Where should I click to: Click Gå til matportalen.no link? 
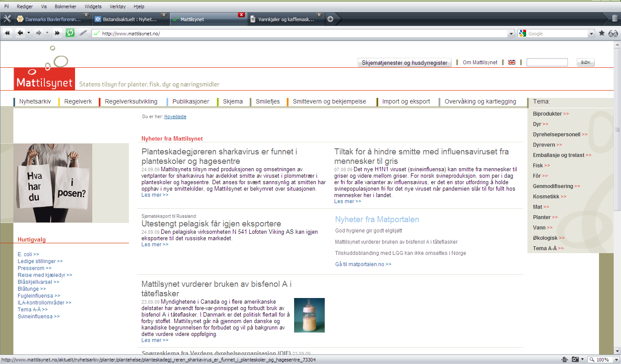[363, 264]
